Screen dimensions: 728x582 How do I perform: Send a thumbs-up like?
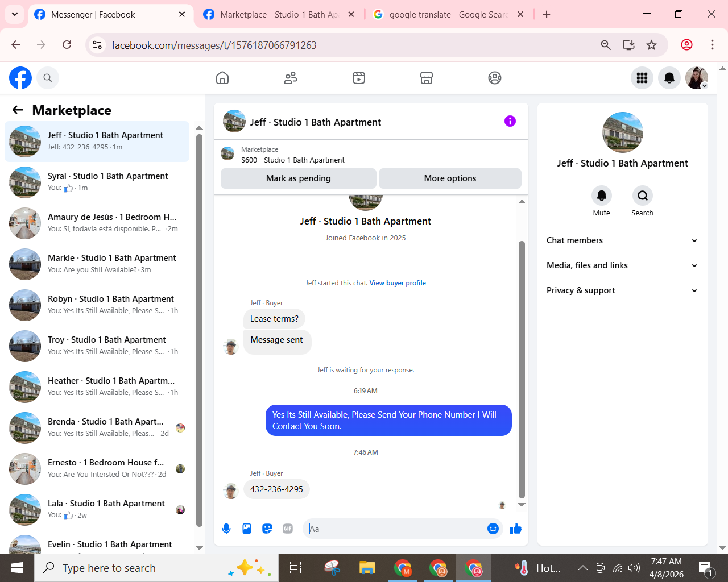516,529
